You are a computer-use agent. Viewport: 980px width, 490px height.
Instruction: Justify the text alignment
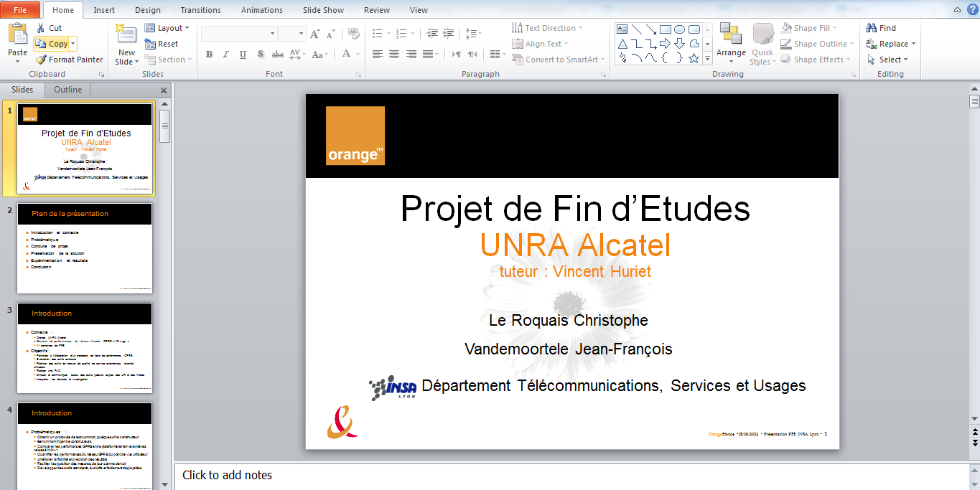429,54
